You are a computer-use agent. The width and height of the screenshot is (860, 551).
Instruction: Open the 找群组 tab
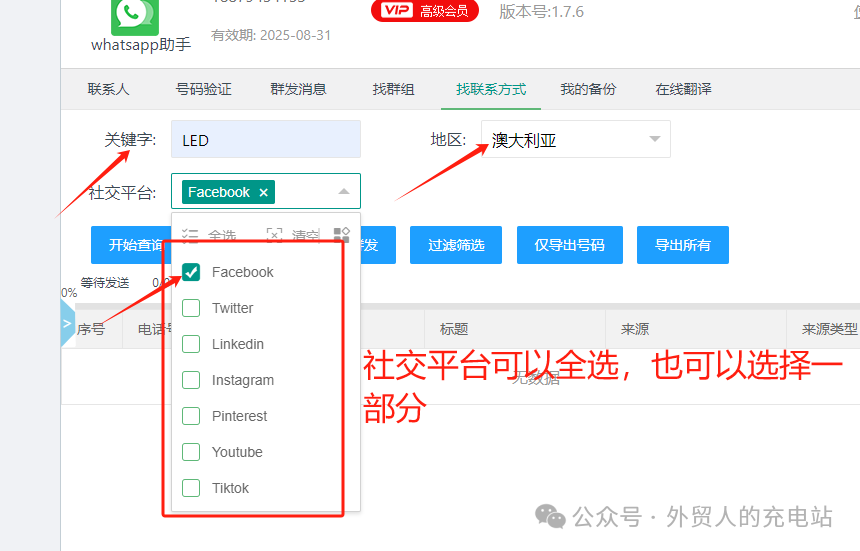pos(393,89)
